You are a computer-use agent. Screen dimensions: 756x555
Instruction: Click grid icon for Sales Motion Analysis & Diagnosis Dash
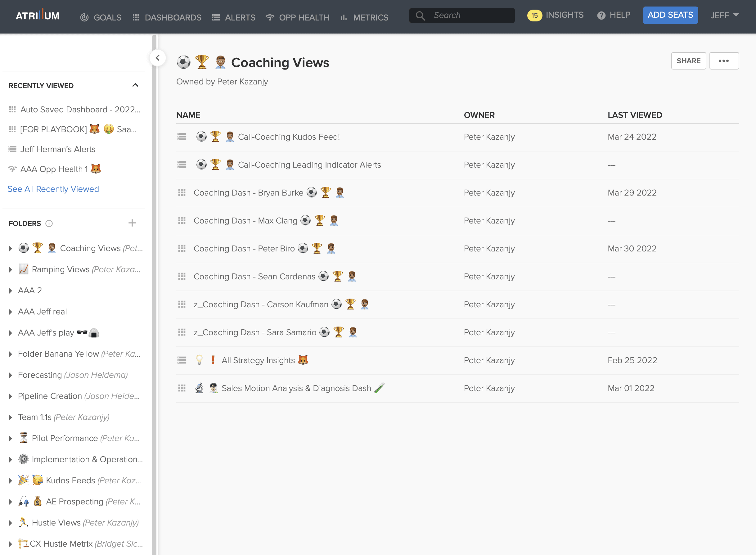point(182,388)
